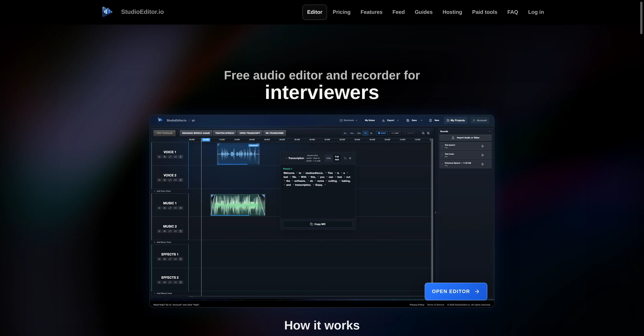Click the New project file icon

[430, 120]
